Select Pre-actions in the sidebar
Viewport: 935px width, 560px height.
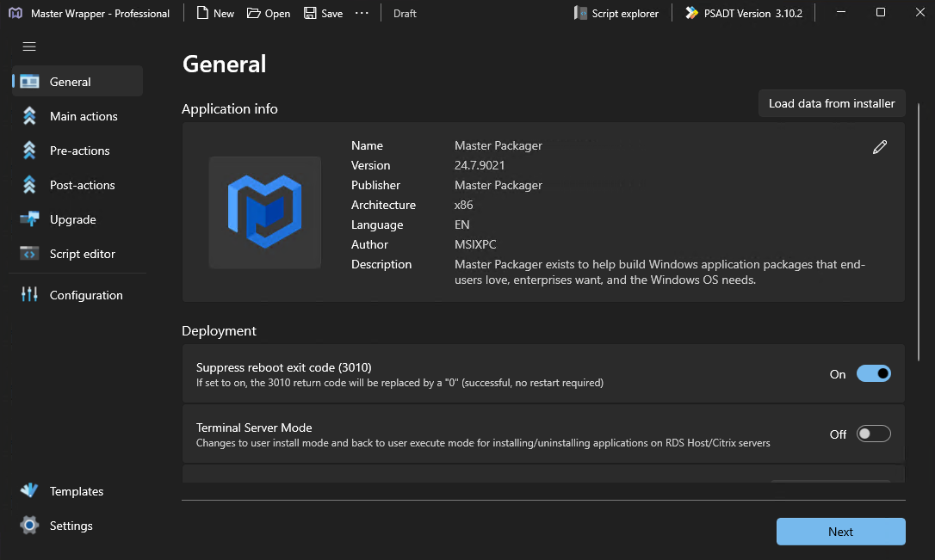79,151
